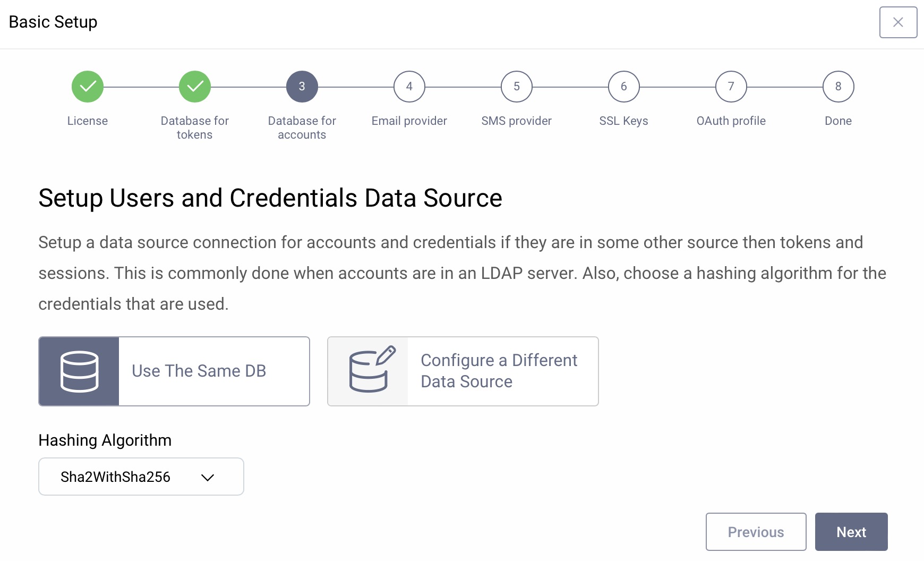Select Configure a Different Data Source option
The height and width of the screenshot is (561, 924).
(498, 371)
